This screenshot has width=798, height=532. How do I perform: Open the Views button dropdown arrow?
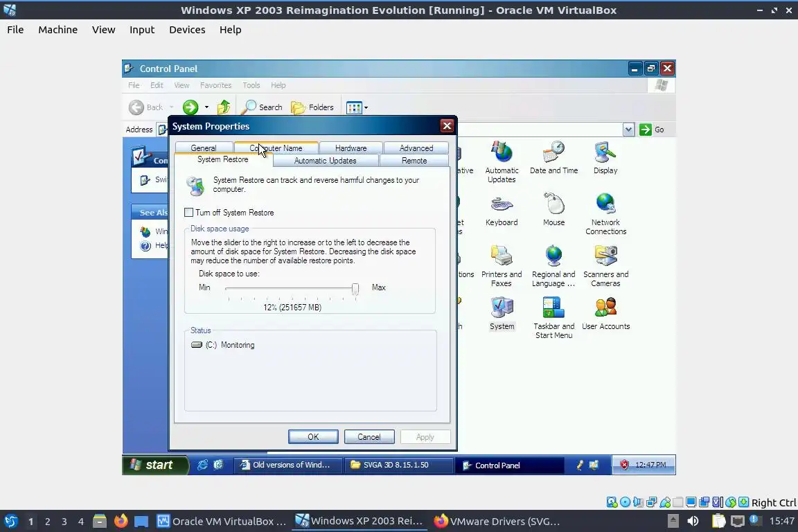pos(366,107)
